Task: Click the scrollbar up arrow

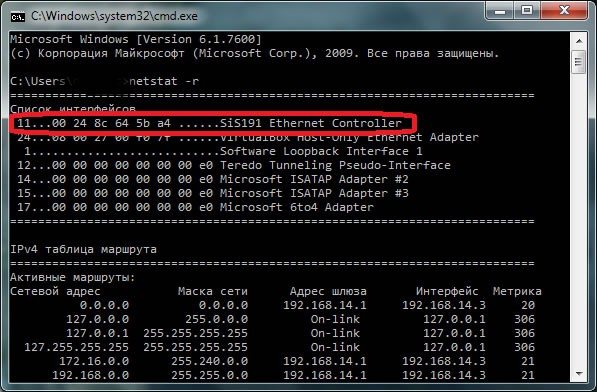Action: (x=579, y=40)
